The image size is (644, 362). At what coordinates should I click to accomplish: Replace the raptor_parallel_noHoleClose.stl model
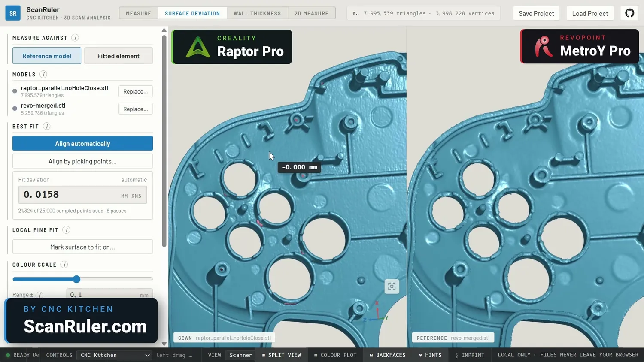[136, 91]
